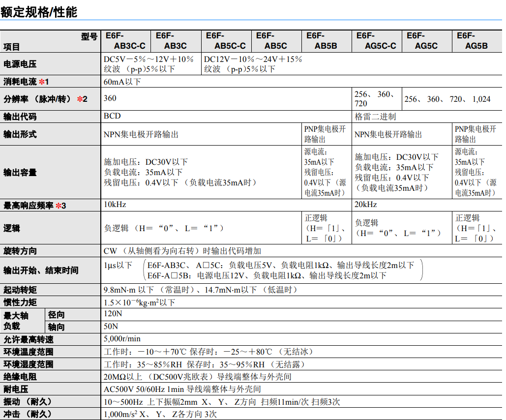Click the CW rotation direction description
506x420 pixels.
[x=182, y=251]
